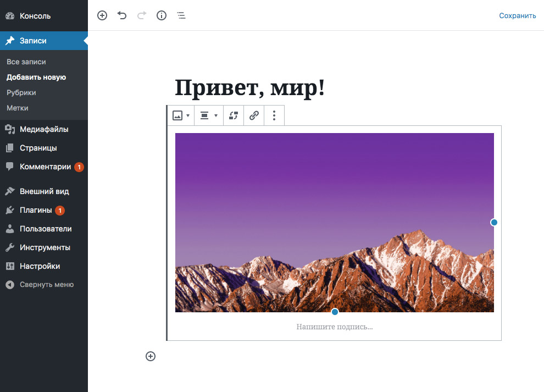This screenshot has height=392, width=544.
Task: Open the Комментарии menu item
Action: pos(44,167)
